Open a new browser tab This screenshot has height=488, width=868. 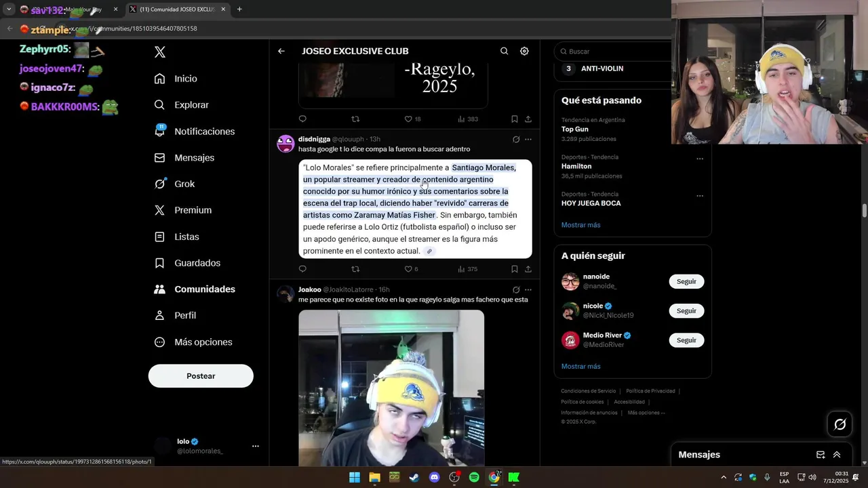pyautogui.click(x=239, y=9)
